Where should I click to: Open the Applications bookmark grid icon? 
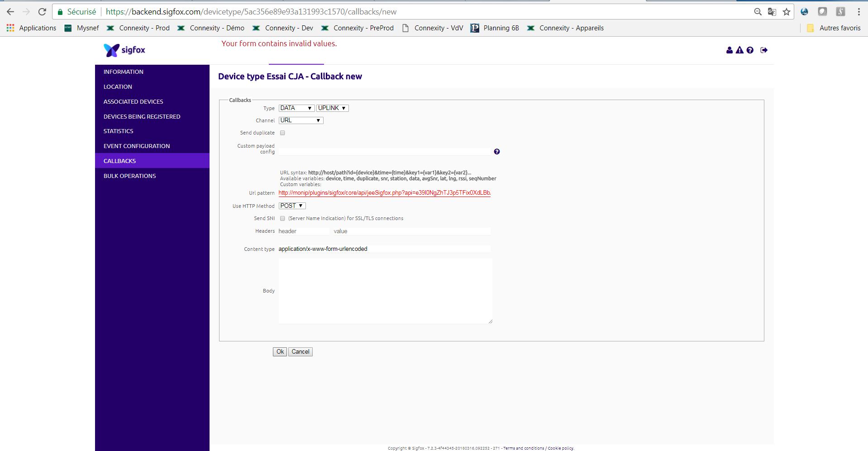point(10,28)
